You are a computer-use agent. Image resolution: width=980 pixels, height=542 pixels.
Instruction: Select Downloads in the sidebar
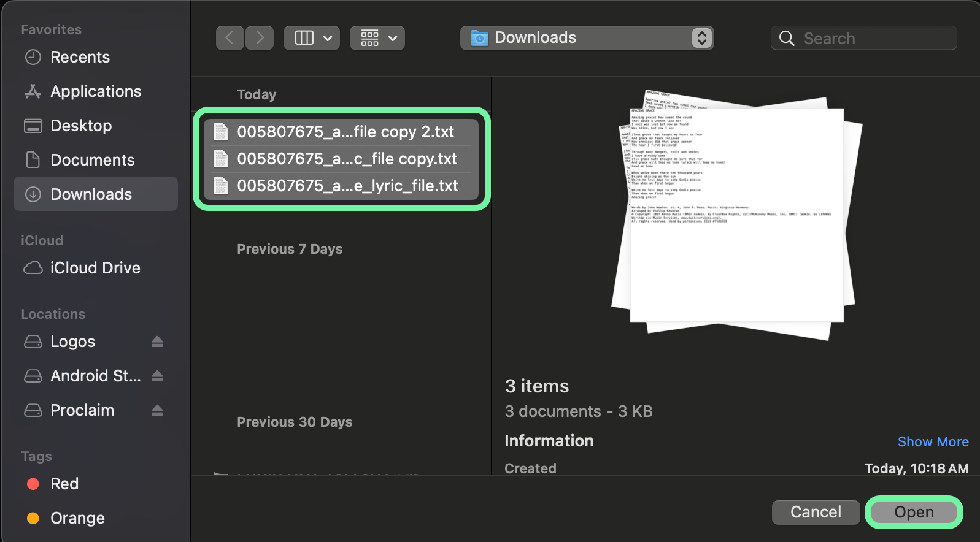[x=96, y=194]
